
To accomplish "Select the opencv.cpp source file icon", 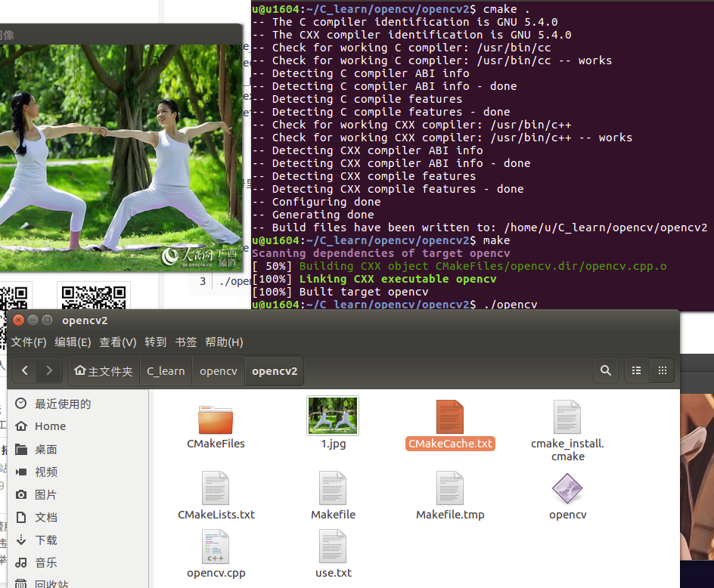I will coord(216,546).
